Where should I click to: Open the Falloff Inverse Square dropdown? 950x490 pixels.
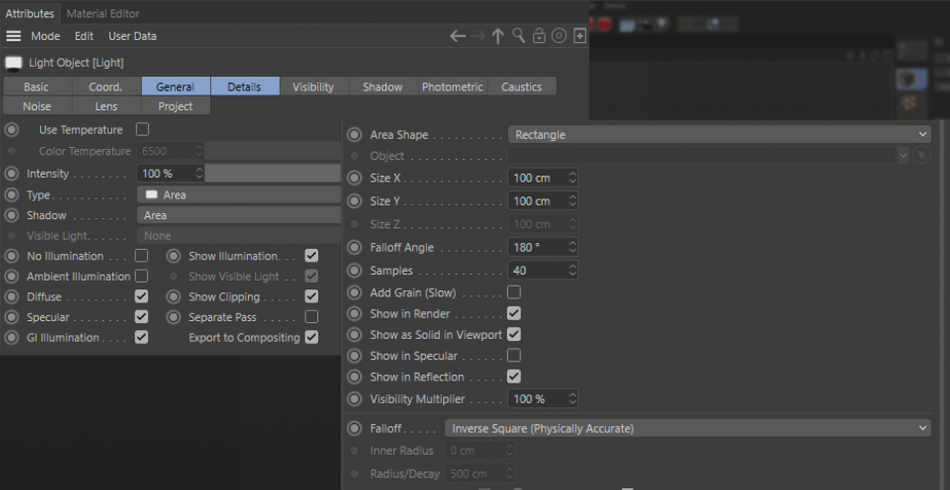coord(688,428)
